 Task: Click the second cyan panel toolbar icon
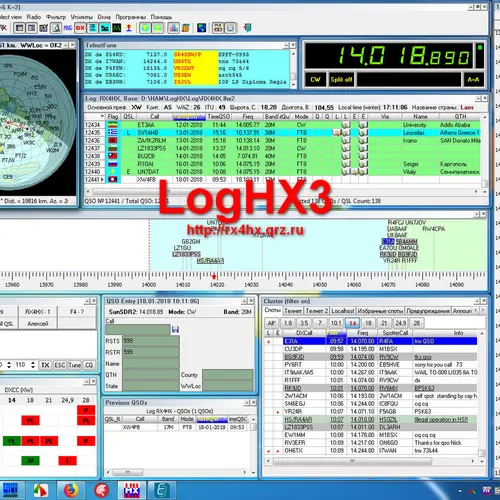point(104,28)
